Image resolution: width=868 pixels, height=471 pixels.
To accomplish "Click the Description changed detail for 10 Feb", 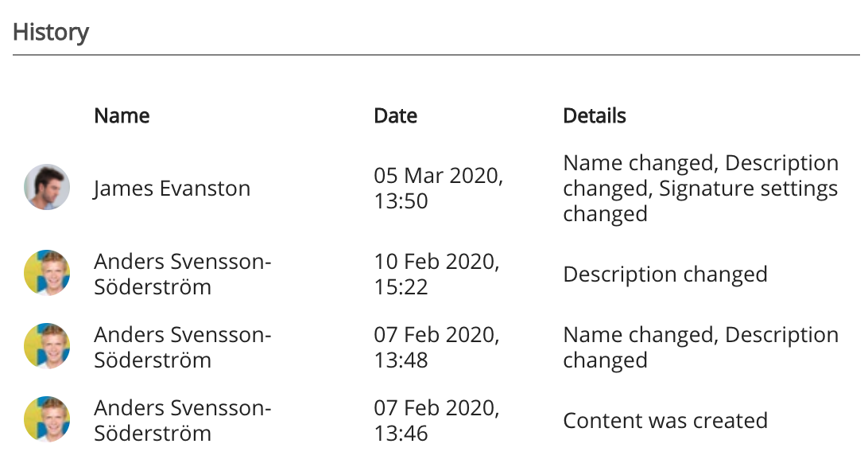I will [x=665, y=274].
